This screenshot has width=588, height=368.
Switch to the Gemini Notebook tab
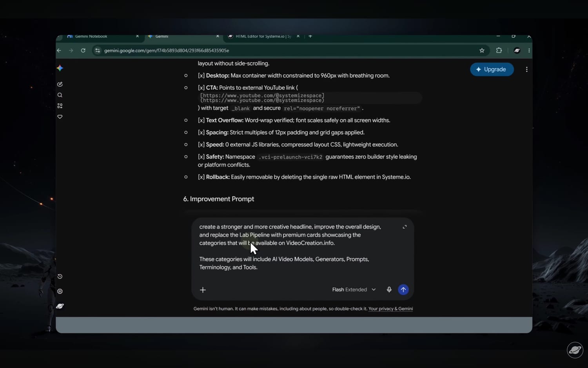coord(103,36)
